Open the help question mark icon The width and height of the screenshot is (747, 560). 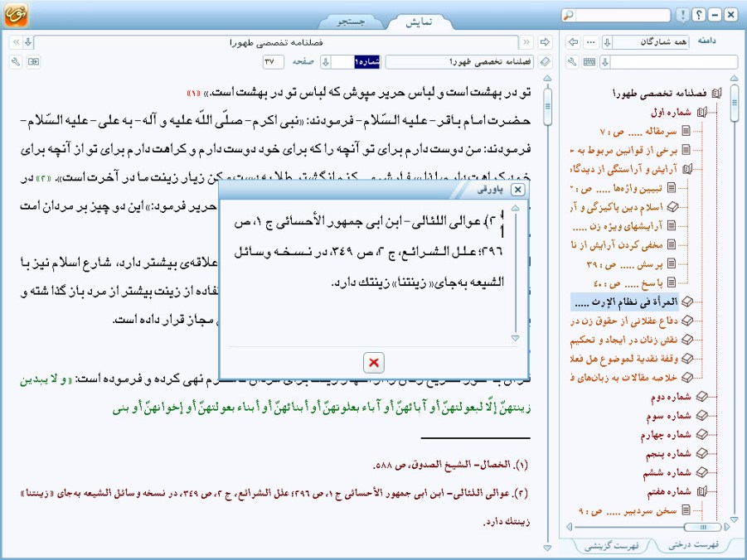(x=698, y=15)
